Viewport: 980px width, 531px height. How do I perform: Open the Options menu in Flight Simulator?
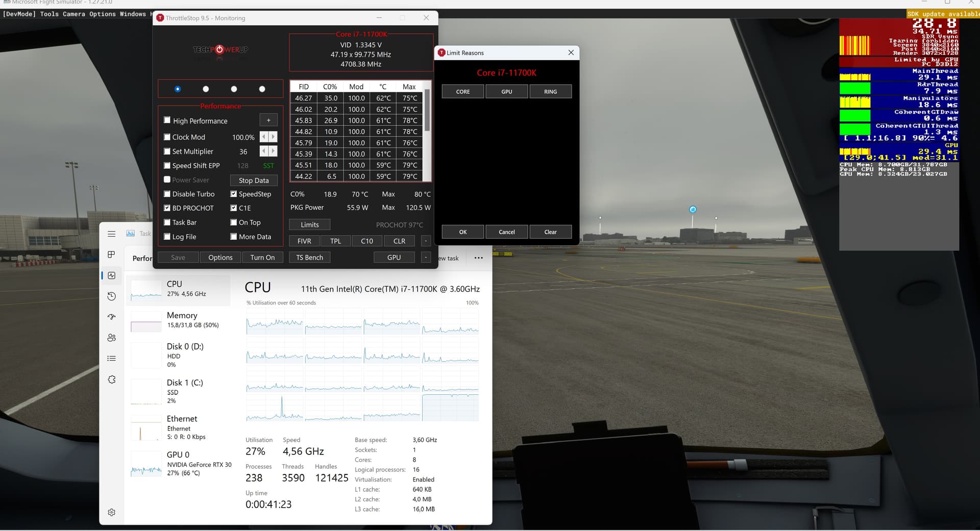tap(102, 14)
